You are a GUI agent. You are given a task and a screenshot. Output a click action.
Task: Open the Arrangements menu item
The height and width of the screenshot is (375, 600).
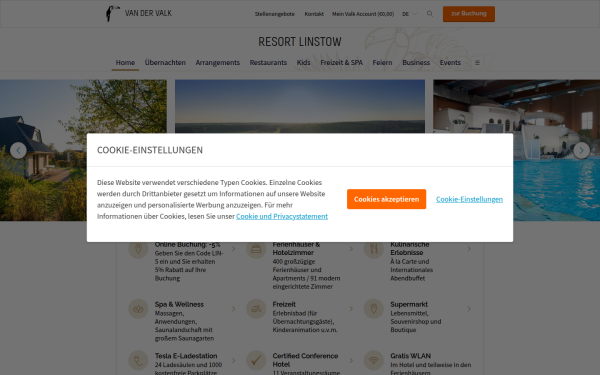coord(217,62)
